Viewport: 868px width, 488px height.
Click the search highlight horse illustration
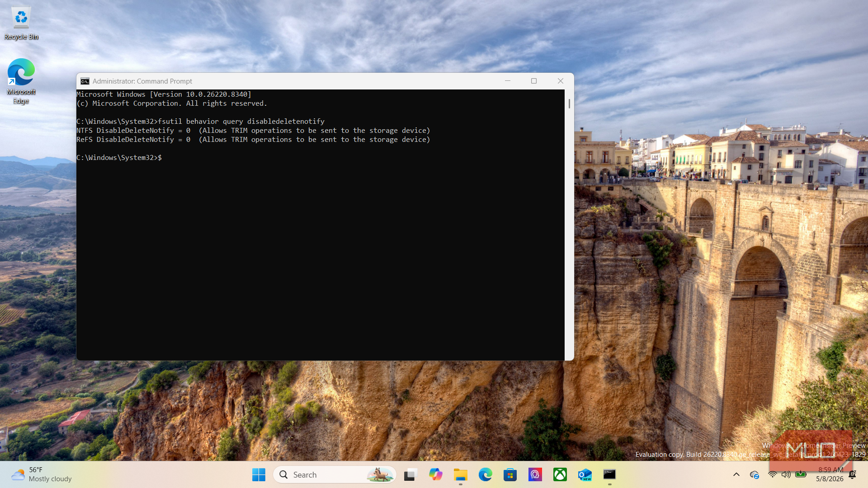point(380,474)
